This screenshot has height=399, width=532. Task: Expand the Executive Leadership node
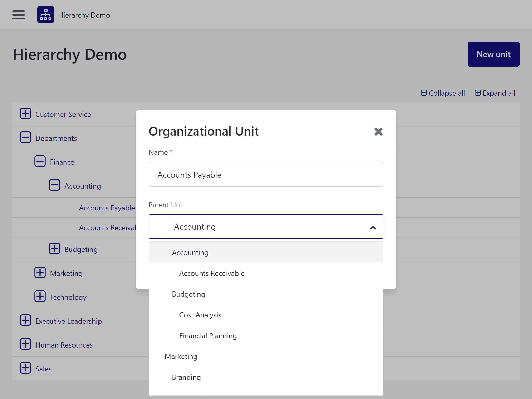tap(25, 320)
